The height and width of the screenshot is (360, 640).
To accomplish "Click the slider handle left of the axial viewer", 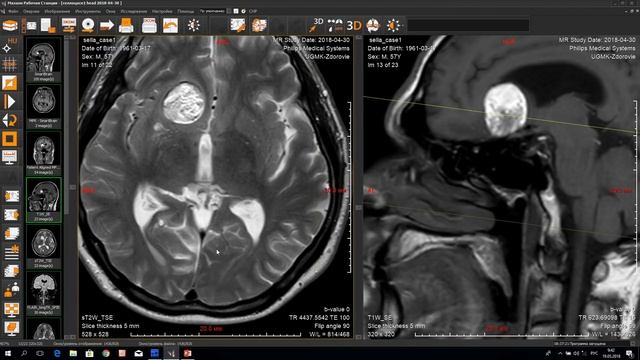I will coord(72,187).
